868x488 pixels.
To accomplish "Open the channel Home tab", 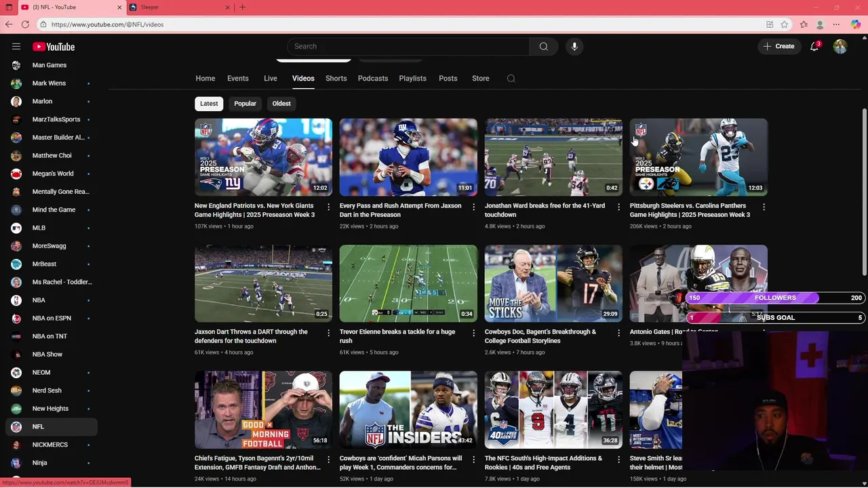I will (205, 79).
